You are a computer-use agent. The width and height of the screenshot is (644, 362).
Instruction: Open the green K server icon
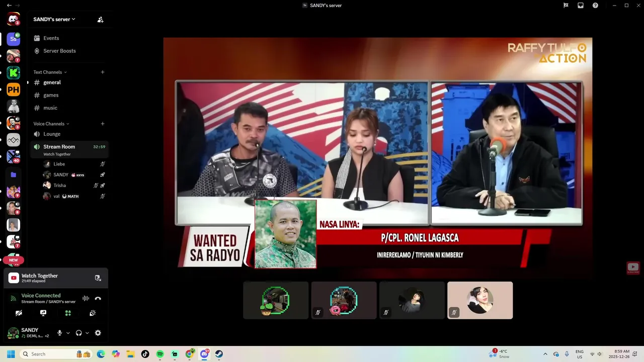13,73
